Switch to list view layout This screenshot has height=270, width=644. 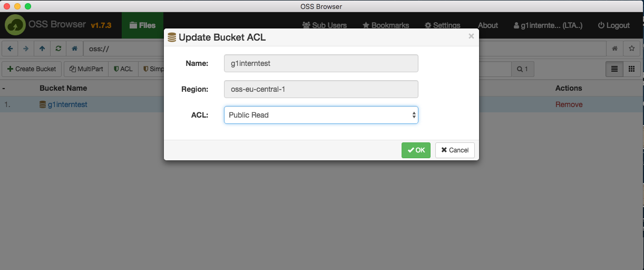pos(614,69)
